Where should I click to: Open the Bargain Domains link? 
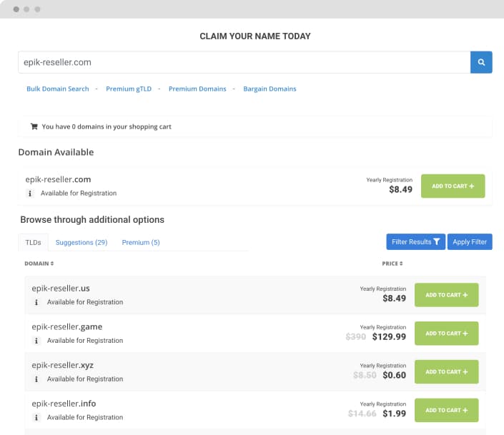click(270, 89)
